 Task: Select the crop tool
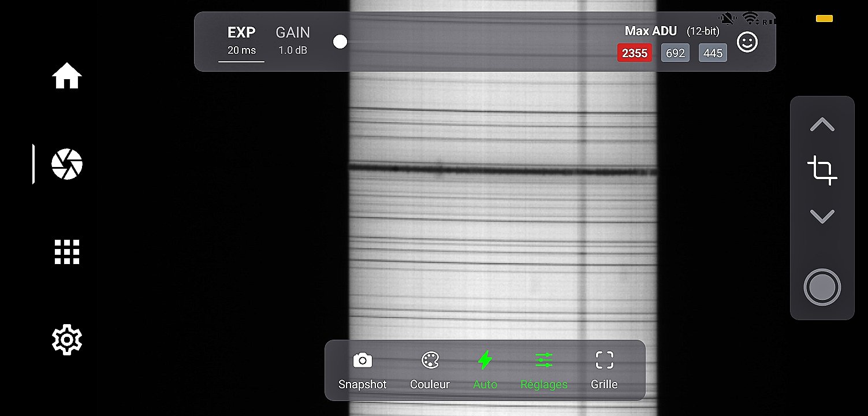[x=822, y=170]
